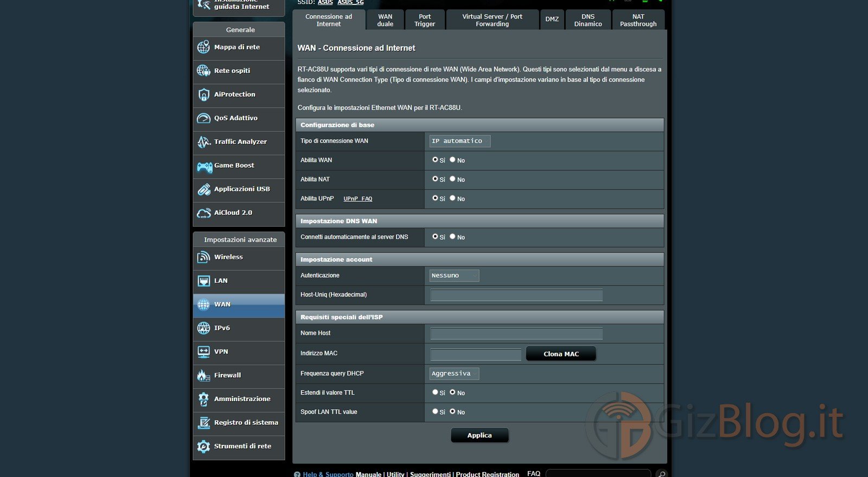Set Abilita WAN to Sì

[435, 160]
